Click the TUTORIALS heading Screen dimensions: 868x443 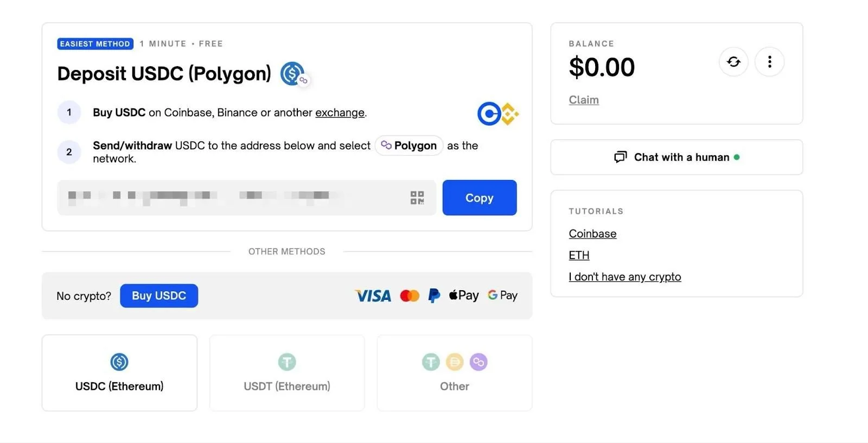point(596,211)
